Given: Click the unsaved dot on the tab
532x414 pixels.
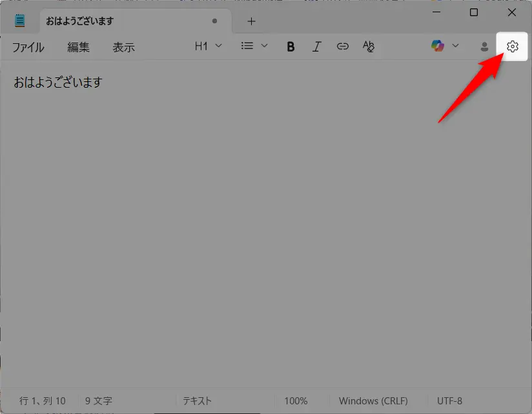Looking at the screenshot, I should 214,21.
